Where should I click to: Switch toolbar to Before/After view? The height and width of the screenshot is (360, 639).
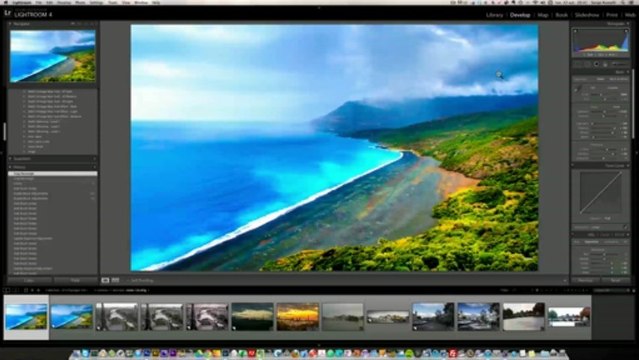pyautogui.click(x=115, y=280)
